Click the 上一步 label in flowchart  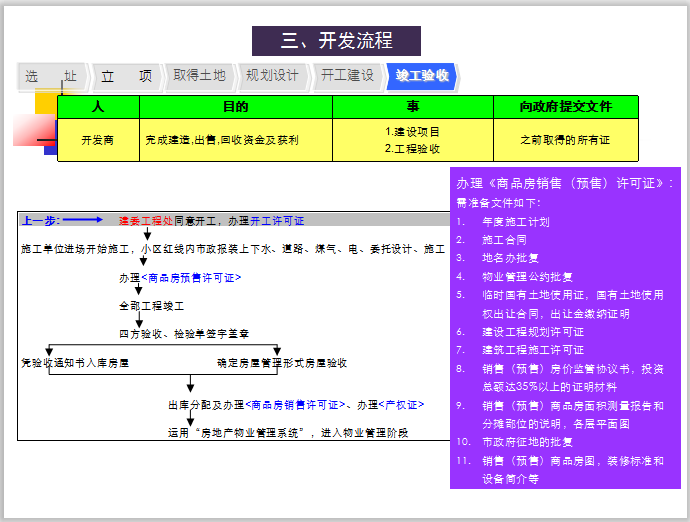[x=41, y=221]
